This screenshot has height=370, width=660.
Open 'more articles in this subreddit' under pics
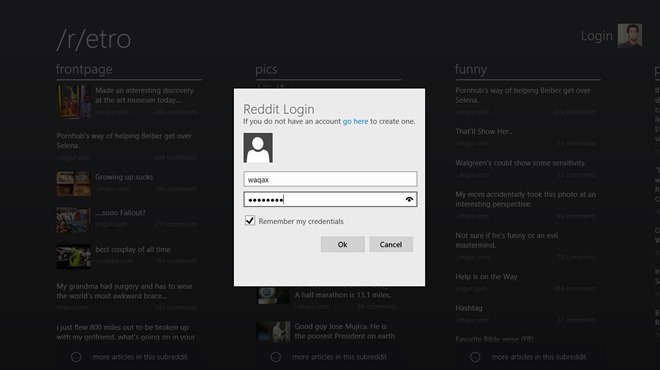tap(339, 357)
